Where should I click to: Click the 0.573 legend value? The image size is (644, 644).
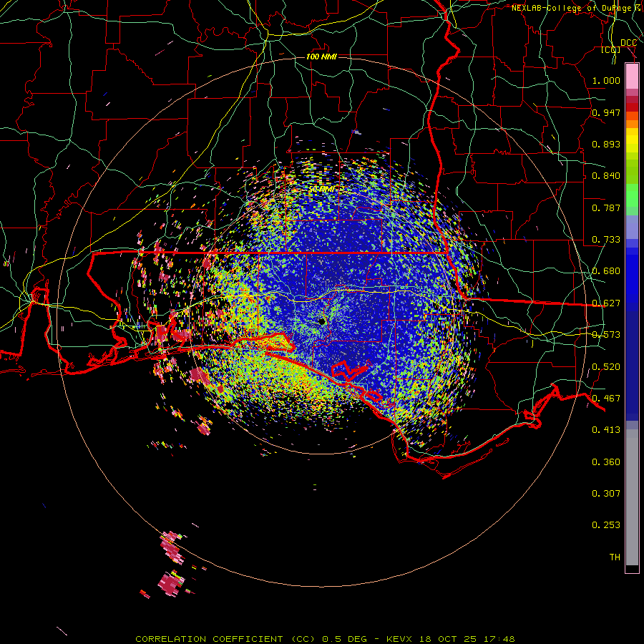click(606, 335)
